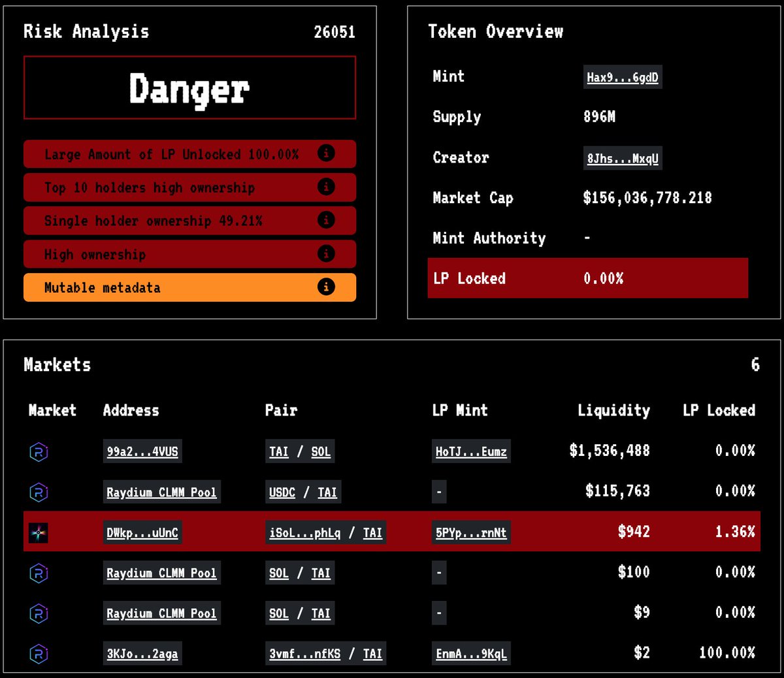Click the Danger risk banner
Image resolution: width=784 pixels, height=678 pixels.
(189, 88)
